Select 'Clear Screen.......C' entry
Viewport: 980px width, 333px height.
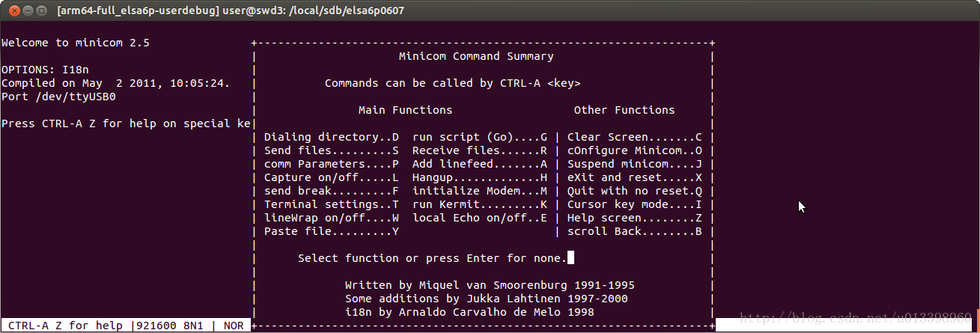tap(635, 137)
